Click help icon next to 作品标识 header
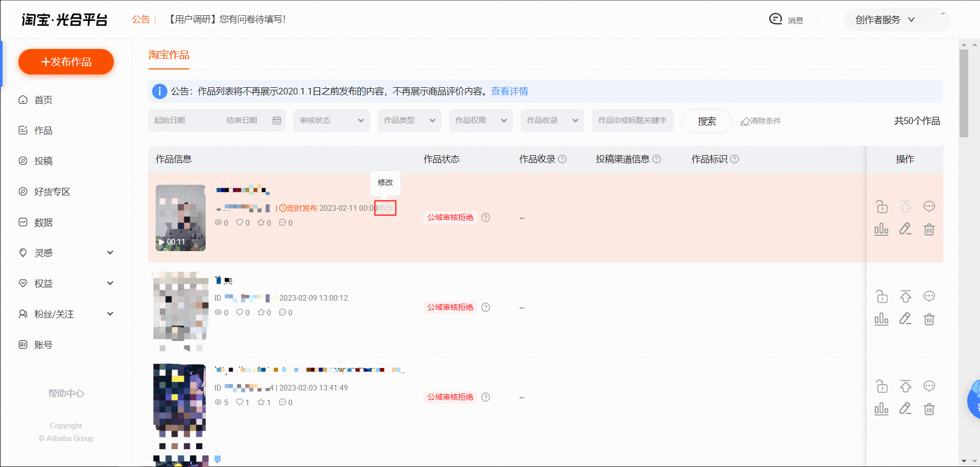The height and width of the screenshot is (467, 980). point(734,159)
